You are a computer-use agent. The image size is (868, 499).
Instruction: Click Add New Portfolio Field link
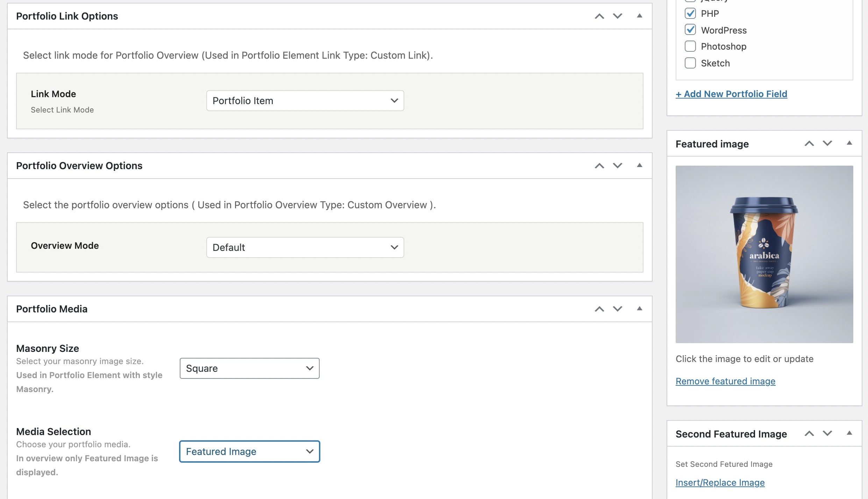point(731,94)
